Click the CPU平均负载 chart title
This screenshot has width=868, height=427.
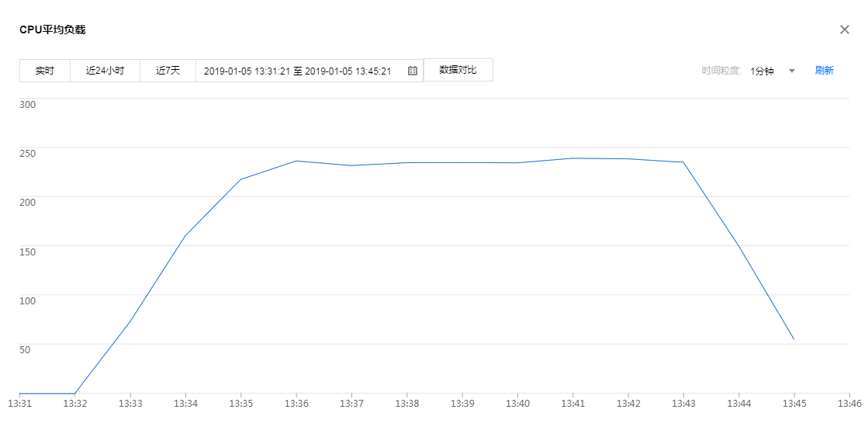[53, 30]
